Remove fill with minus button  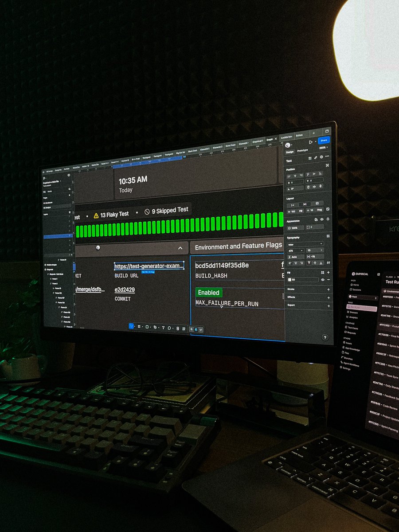(x=329, y=280)
